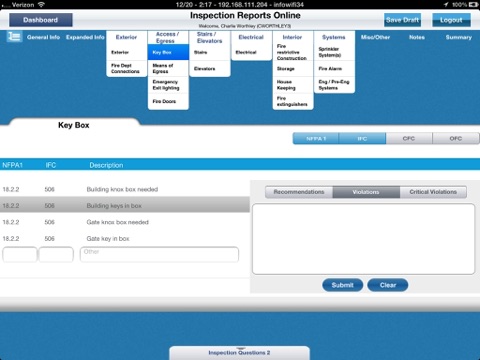
Task: Click the Description column header
Action: [x=106, y=165]
